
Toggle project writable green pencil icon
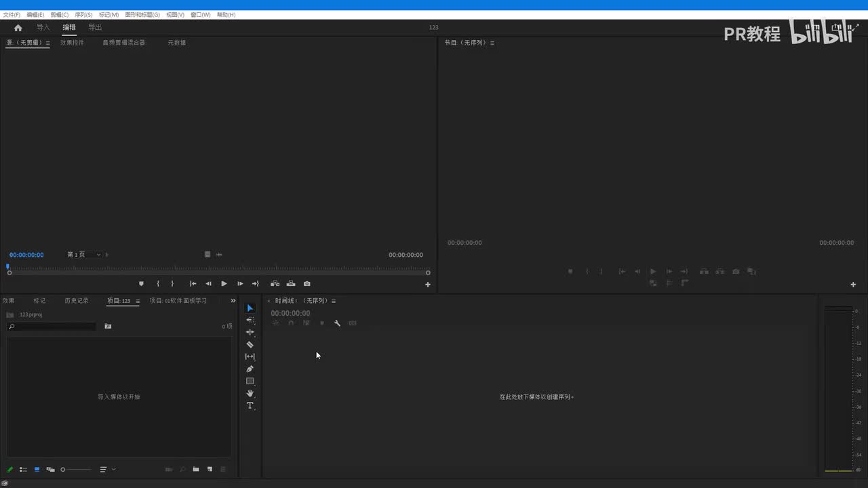click(9, 469)
